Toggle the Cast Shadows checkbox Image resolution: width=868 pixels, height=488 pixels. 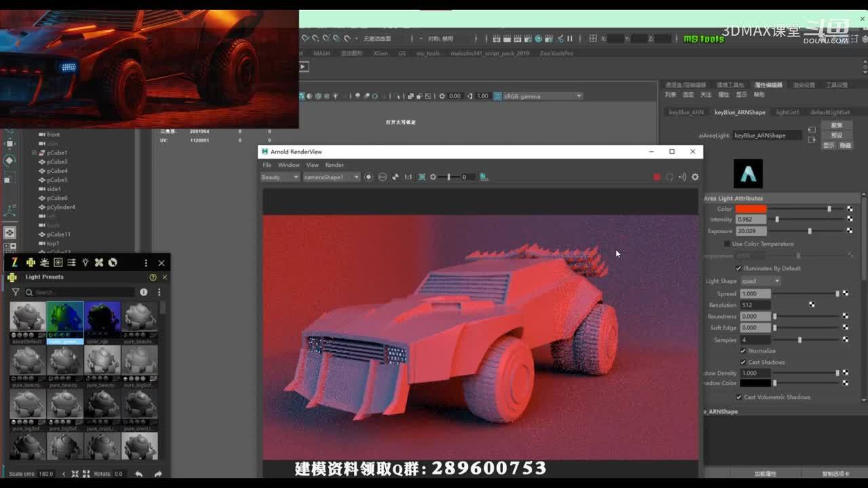click(743, 363)
